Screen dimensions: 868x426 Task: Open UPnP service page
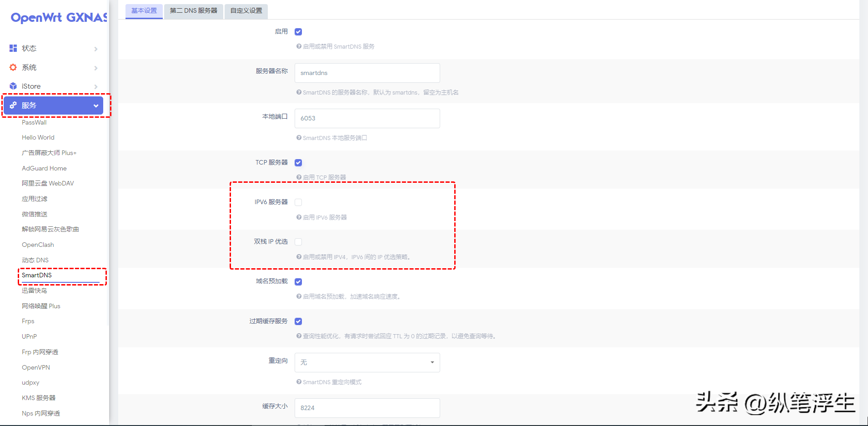[29, 336]
